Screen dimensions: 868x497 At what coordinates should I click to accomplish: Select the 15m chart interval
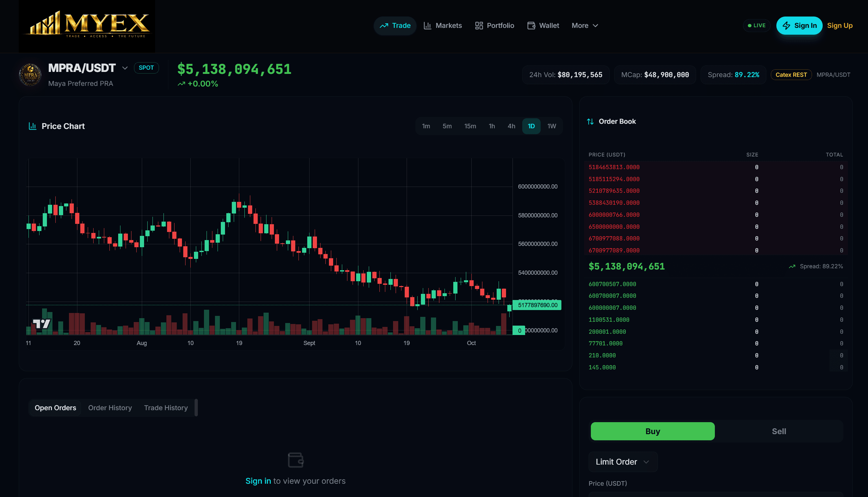470,126
